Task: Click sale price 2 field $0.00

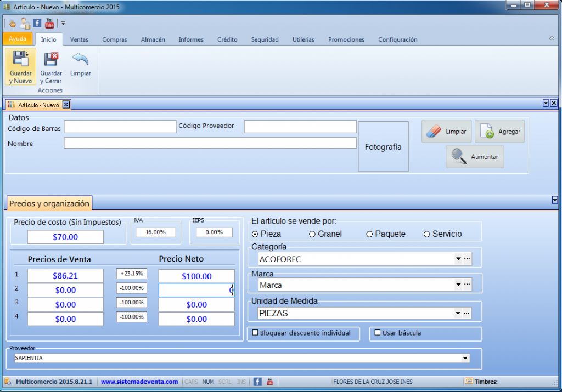Action: (x=65, y=290)
